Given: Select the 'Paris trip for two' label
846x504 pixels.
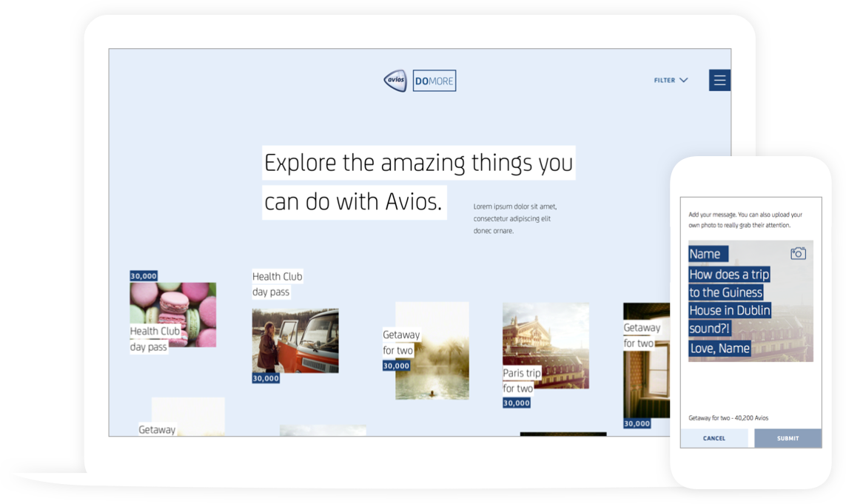Looking at the screenshot, I should (x=522, y=380).
